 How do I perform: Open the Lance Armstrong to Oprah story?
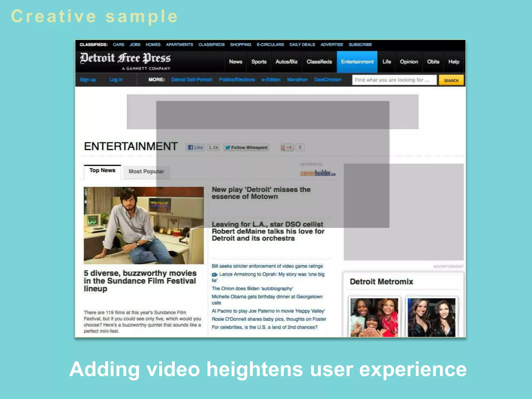click(268, 277)
